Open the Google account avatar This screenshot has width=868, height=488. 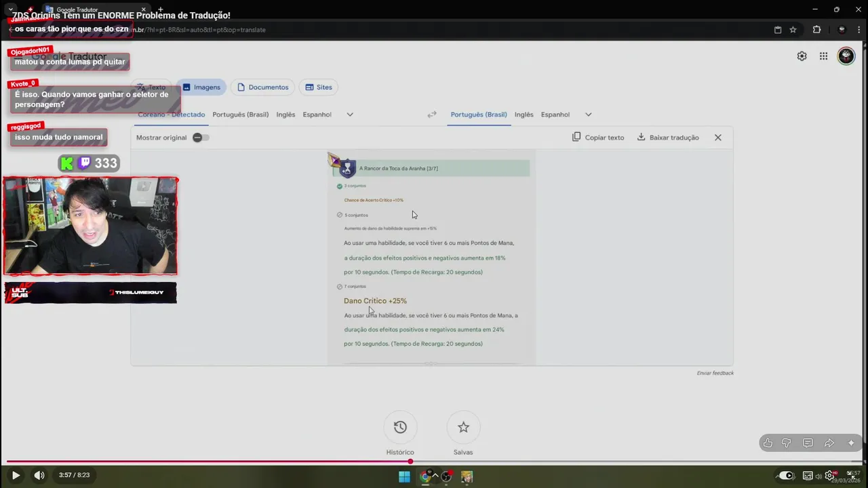click(x=846, y=56)
